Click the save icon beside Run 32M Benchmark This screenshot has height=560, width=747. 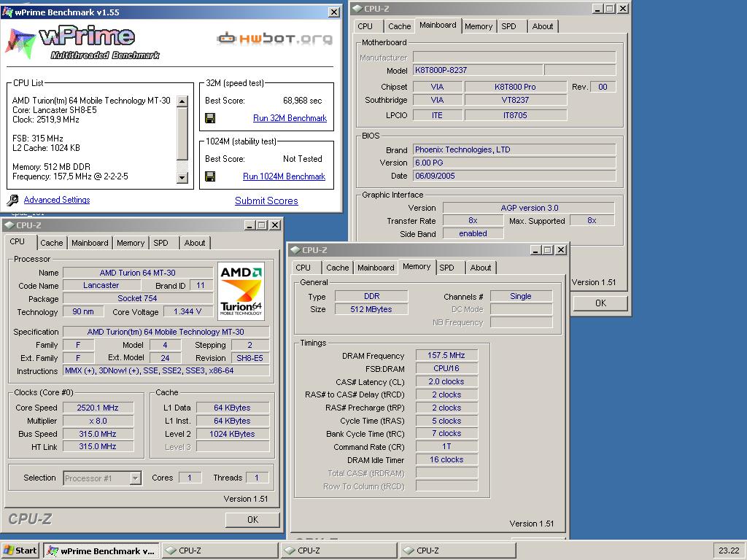pos(209,118)
